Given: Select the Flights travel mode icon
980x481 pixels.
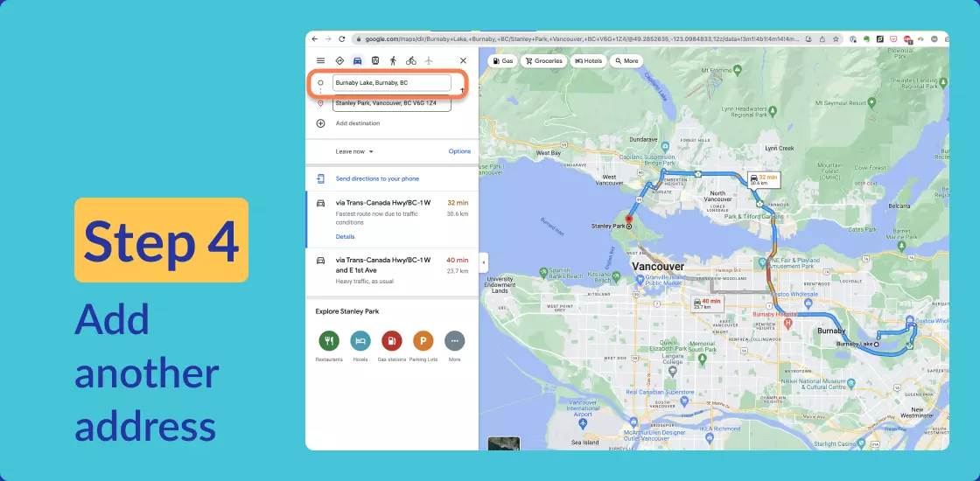Looking at the screenshot, I should [x=429, y=60].
